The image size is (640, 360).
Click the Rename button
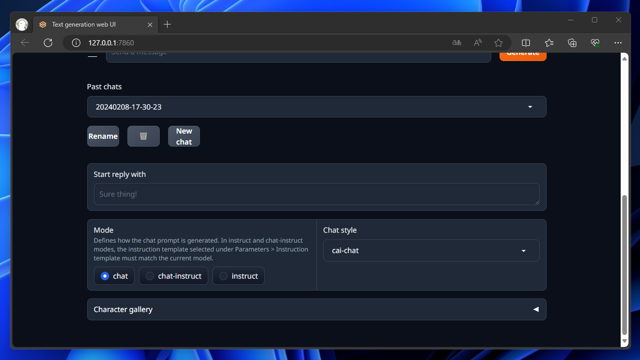coord(103,136)
